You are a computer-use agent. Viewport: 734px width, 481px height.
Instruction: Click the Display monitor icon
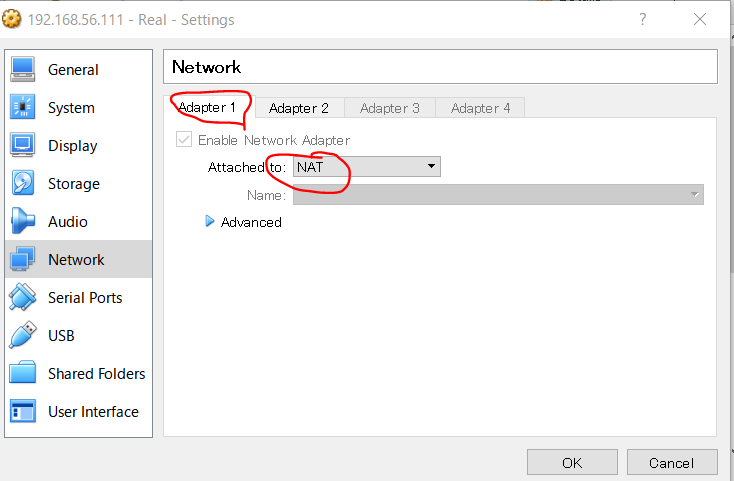23,145
